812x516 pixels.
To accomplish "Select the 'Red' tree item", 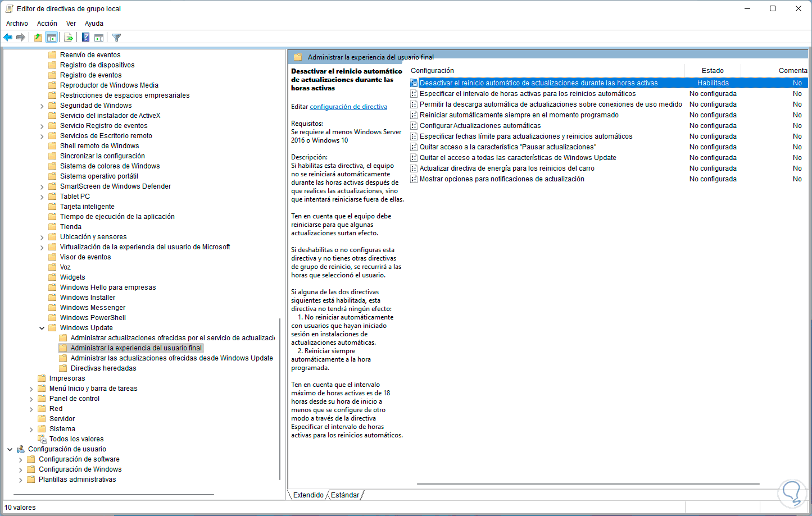I will (x=56, y=409).
